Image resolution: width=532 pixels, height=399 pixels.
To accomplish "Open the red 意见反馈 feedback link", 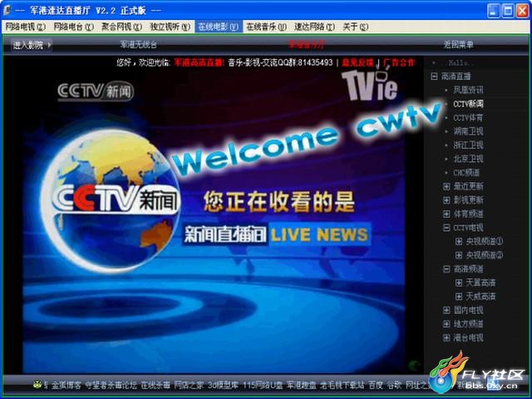I will 357,62.
